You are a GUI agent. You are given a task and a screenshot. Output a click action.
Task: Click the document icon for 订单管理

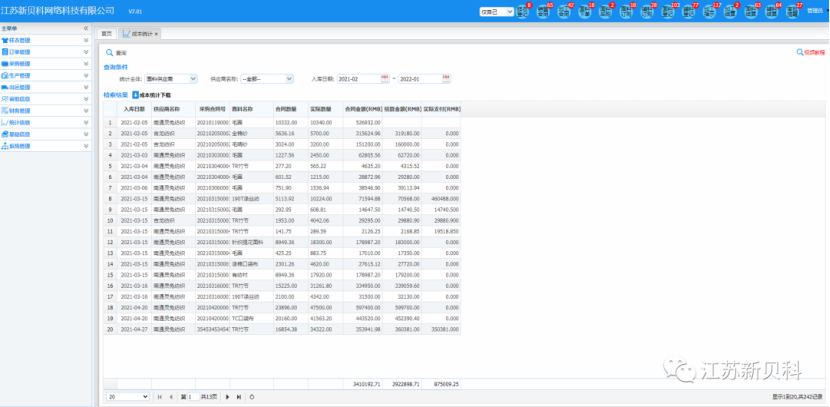tap(5, 52)
